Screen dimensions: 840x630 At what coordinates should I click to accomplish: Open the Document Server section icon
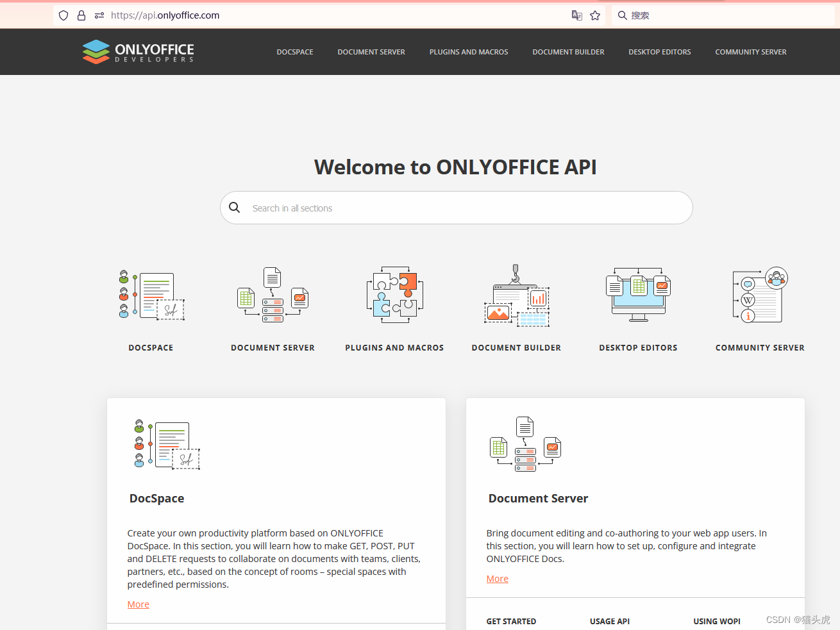pos(273,295)
